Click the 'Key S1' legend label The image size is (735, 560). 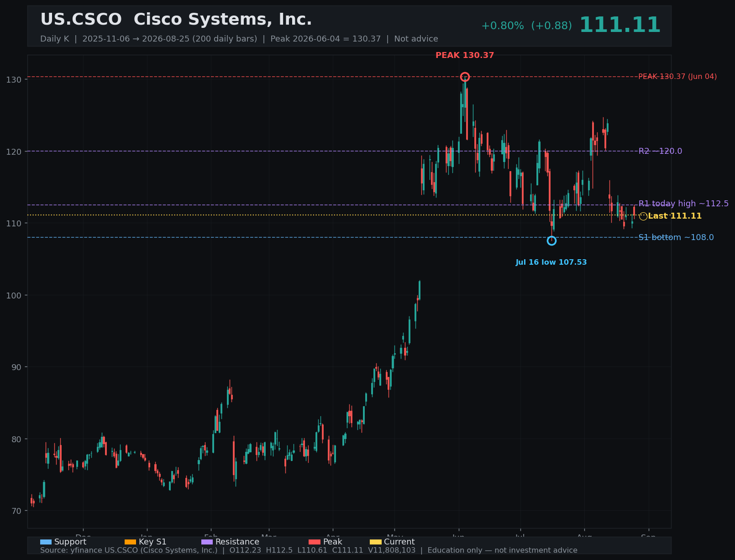[x=152, y=542]
